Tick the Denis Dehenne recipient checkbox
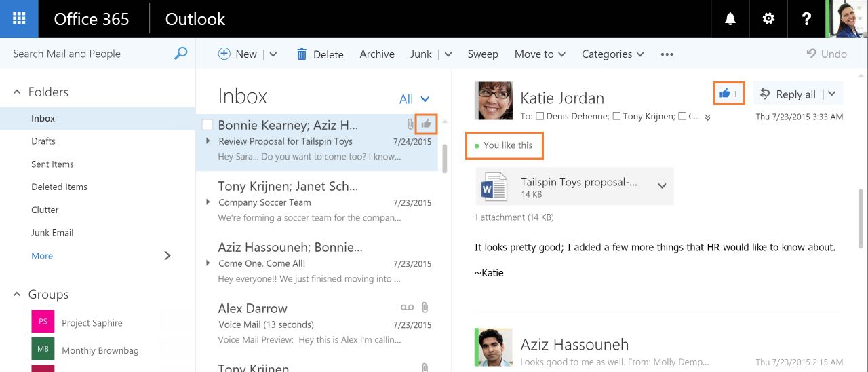 click(540, 116)
